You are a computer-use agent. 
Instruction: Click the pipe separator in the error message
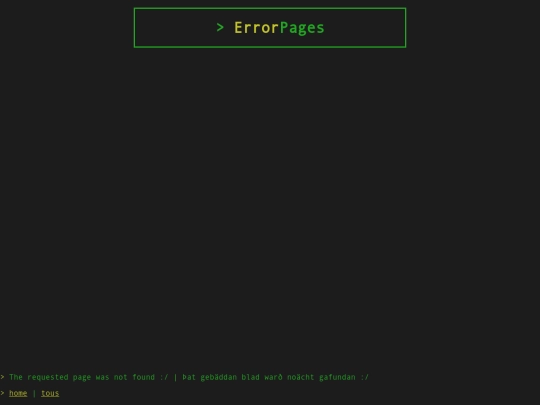[x=175, y=377]
